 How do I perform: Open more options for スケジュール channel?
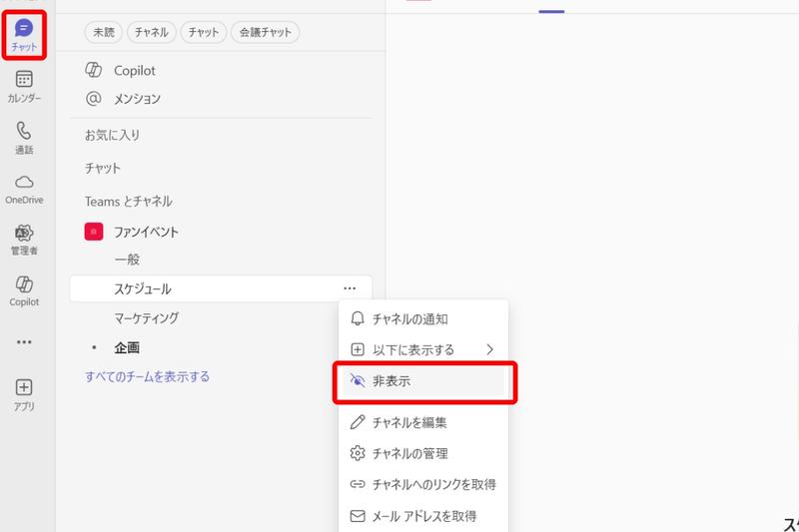tap(350, 288)
